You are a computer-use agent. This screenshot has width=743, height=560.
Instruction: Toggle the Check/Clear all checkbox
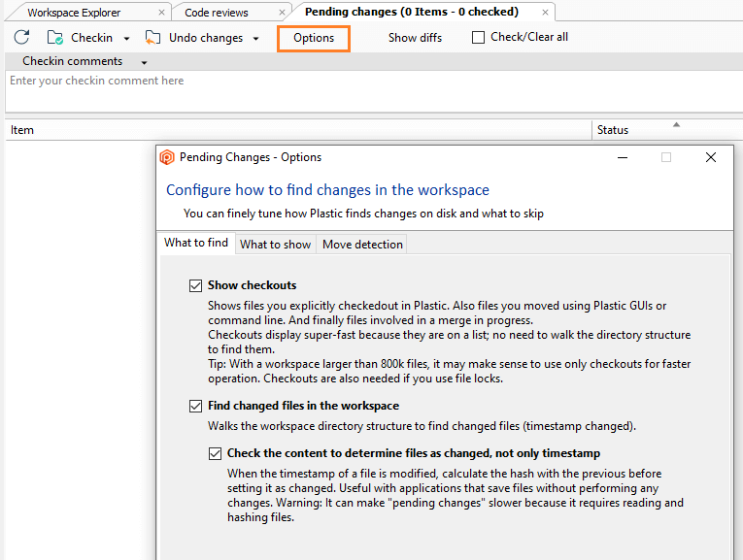click(x=478, y=37)
